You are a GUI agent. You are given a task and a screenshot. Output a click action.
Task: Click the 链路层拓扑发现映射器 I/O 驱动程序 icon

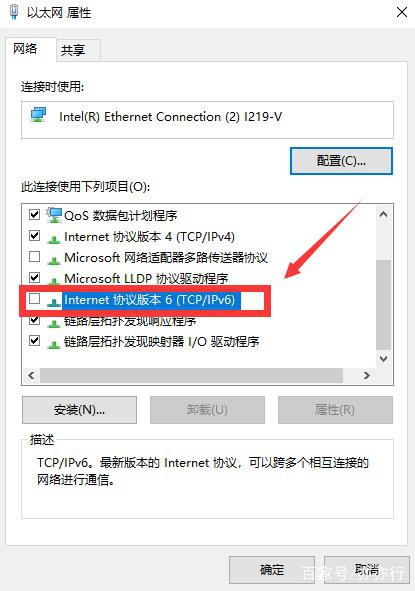pos(54,343)
